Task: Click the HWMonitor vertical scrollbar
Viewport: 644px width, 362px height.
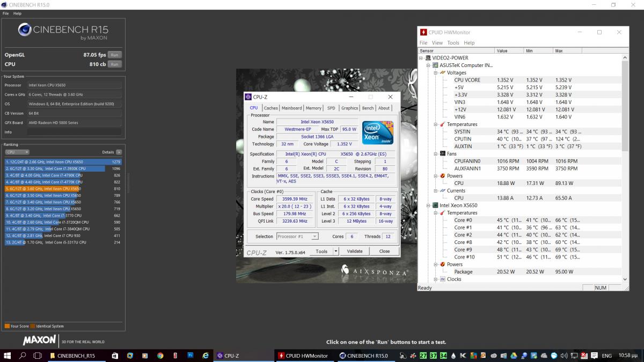Action: [x=625, y=168]
